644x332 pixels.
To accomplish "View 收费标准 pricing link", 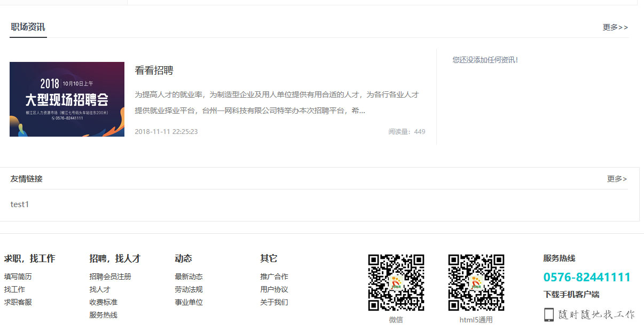I will click(103, 302).
